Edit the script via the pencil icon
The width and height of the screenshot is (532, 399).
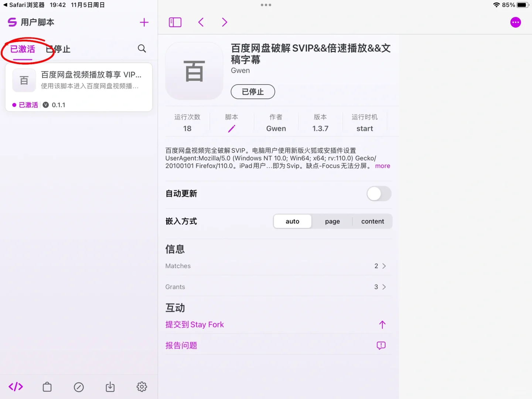[232, 128]
